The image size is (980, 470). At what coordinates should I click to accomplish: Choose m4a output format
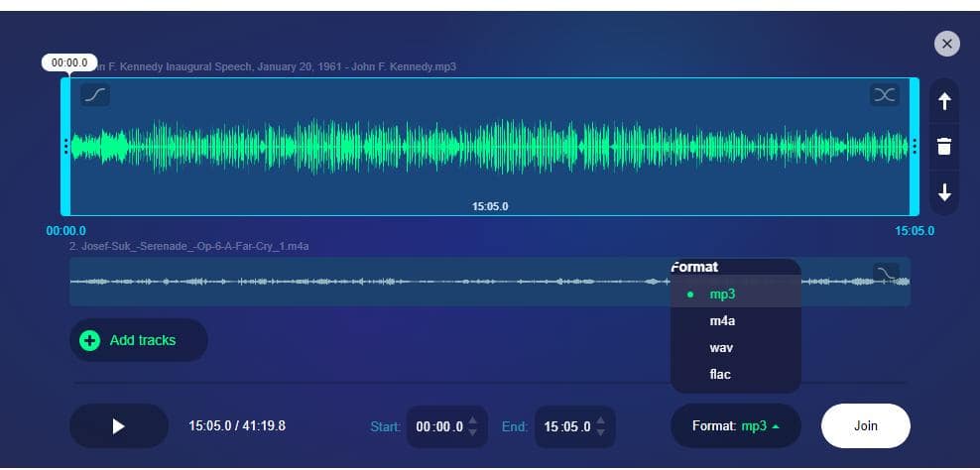click(x=736, y=321)
